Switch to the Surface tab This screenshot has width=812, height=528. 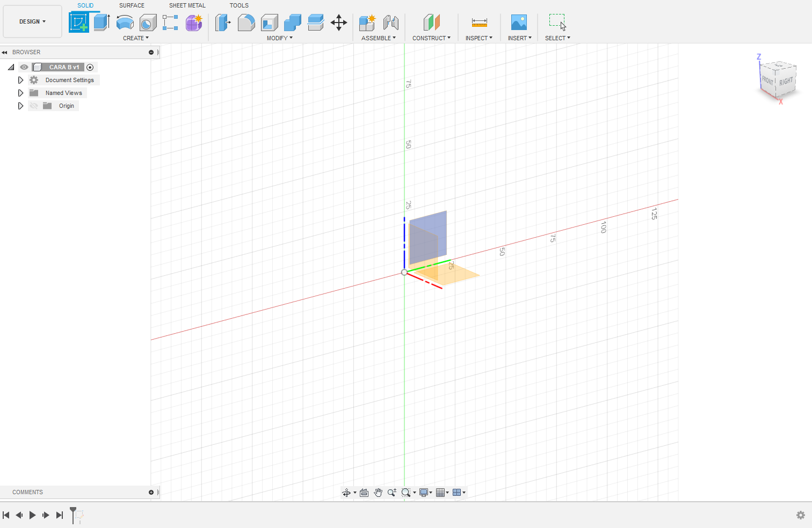coord(132,5)
